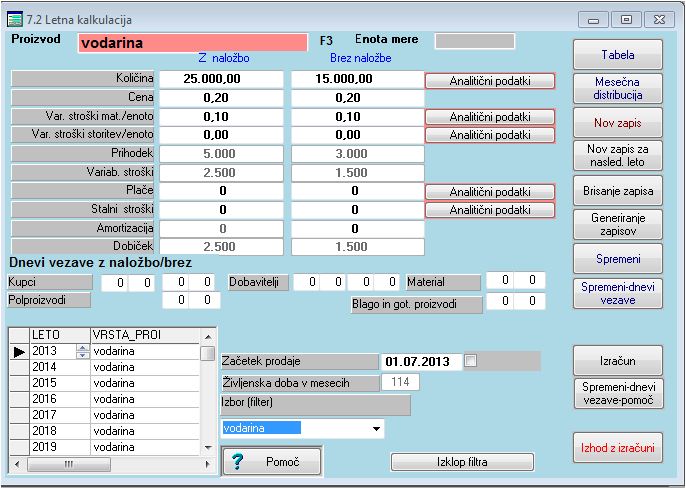Image resolution: width=686 pixels, height=489 pixels.
Task: Create a new record with Nov zapis
Action: coord(617,123)
